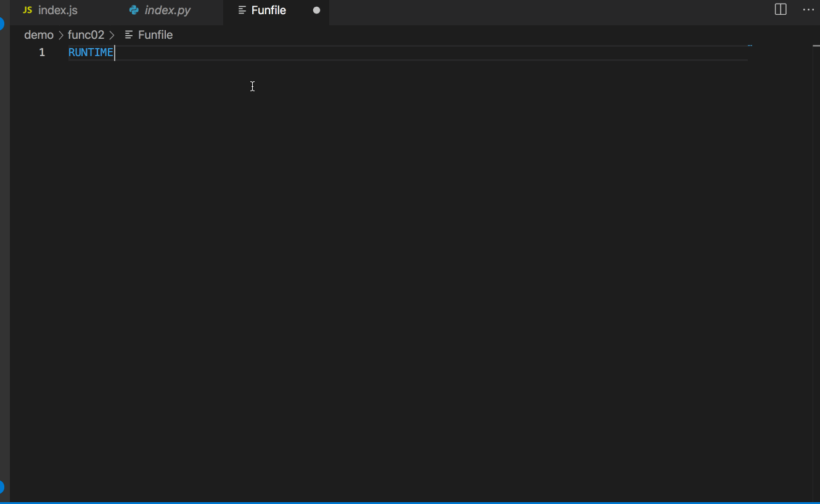
Task: Open the Split Editor icon
Action: click(780, 9)
